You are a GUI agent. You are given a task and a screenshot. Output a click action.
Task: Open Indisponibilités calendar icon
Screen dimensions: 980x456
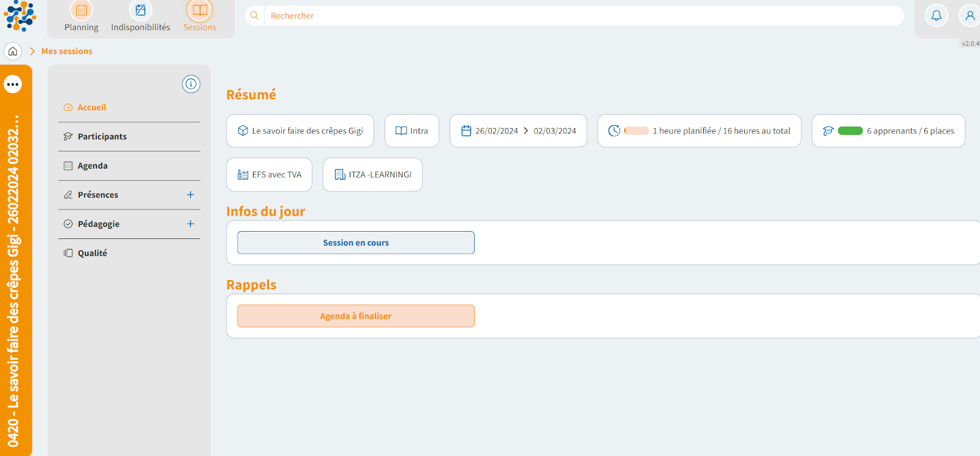140,10
